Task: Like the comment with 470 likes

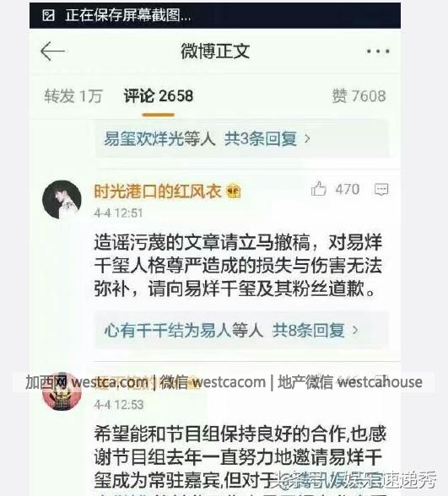Action: coord(319,189)
